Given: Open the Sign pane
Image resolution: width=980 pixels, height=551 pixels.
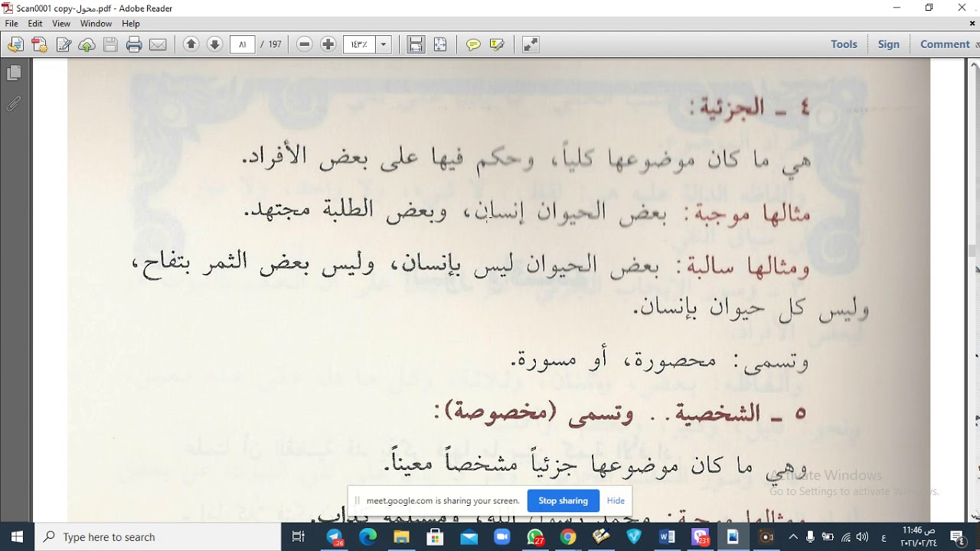Looking at the screenshot, I should click(888, 44).
